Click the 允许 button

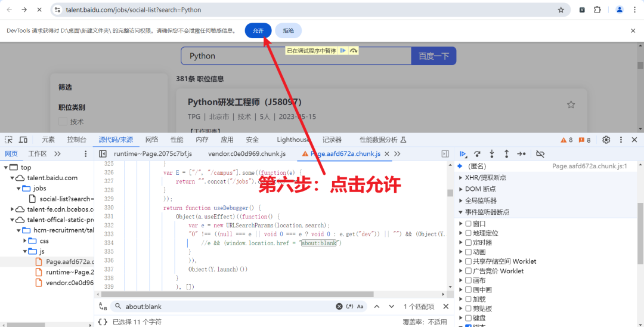(x=258, y=30)
